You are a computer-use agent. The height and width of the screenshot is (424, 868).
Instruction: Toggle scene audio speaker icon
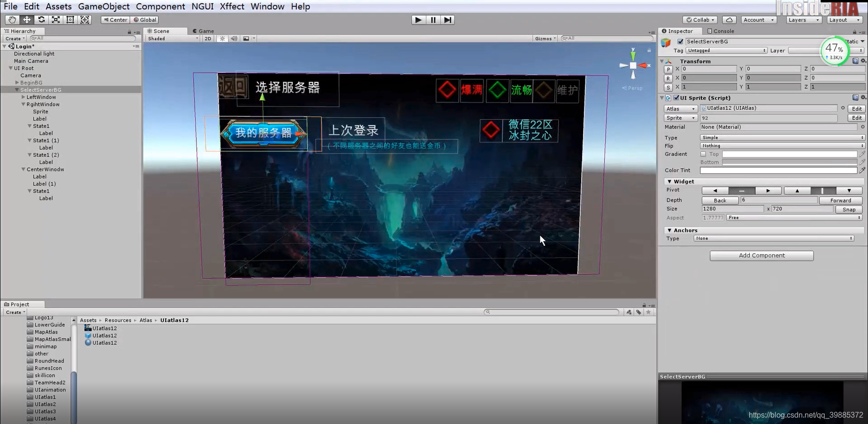click(234, 38)
